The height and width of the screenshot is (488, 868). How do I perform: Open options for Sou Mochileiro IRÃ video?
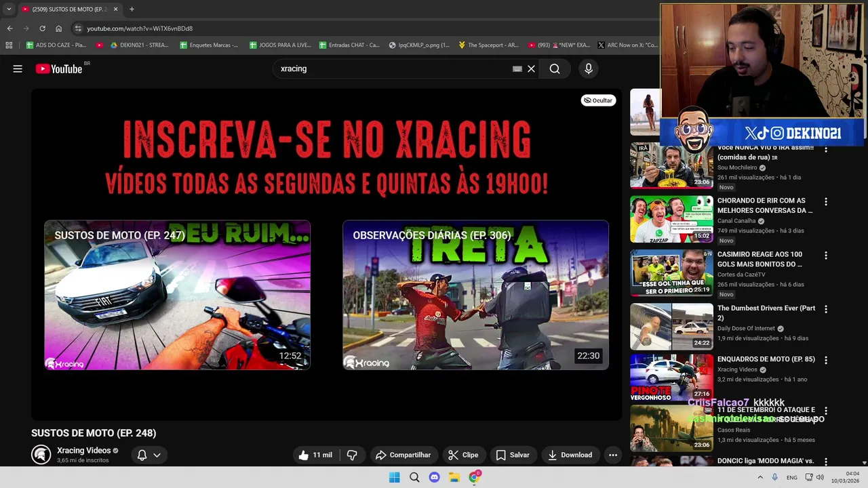pos(826,148)
